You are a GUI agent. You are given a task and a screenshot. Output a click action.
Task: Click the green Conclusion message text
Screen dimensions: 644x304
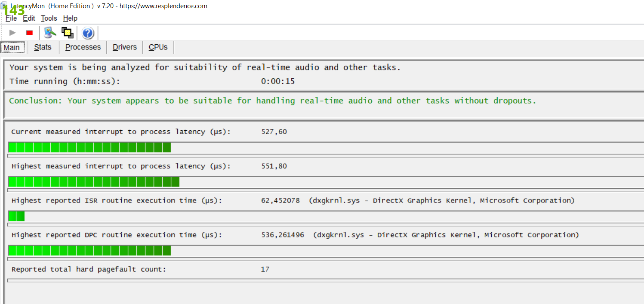click(273, 101)
